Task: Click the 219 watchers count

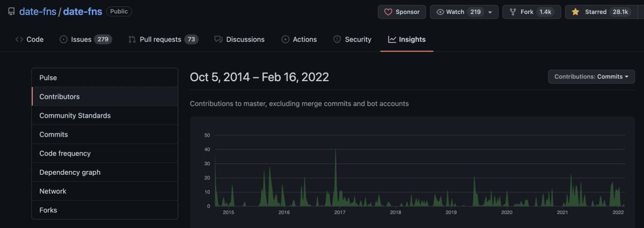Action: tap(475, 12)
